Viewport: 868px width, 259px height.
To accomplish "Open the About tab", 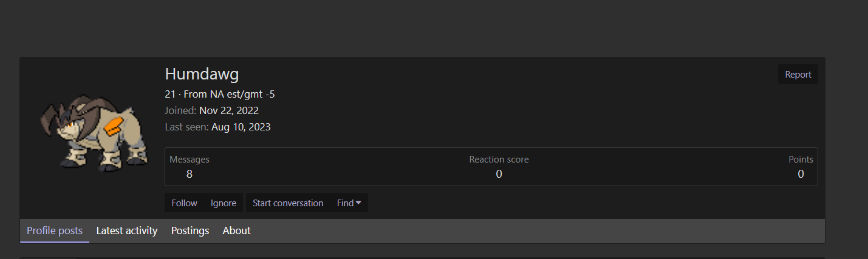I will coord(236,230).
